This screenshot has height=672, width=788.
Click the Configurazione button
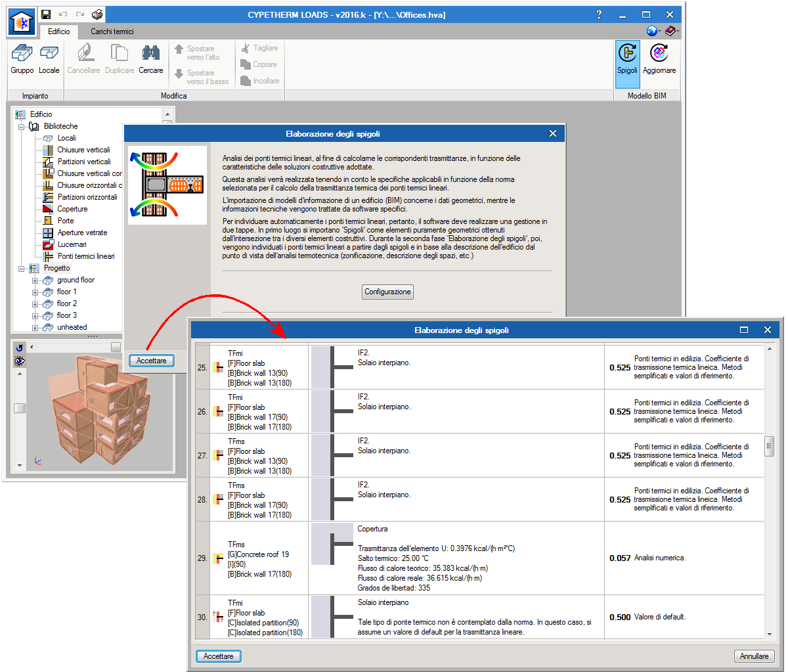[388, 292]
